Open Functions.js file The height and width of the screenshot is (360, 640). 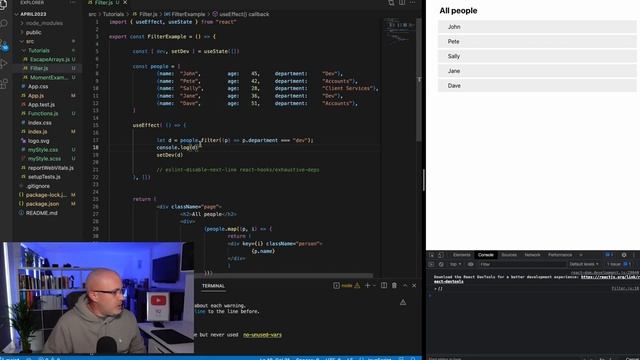pyautogui.click(x=43, y=113)
